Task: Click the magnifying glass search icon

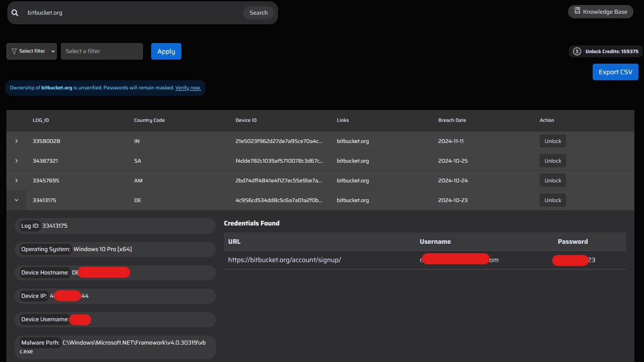Action: (x=15, y=13)
